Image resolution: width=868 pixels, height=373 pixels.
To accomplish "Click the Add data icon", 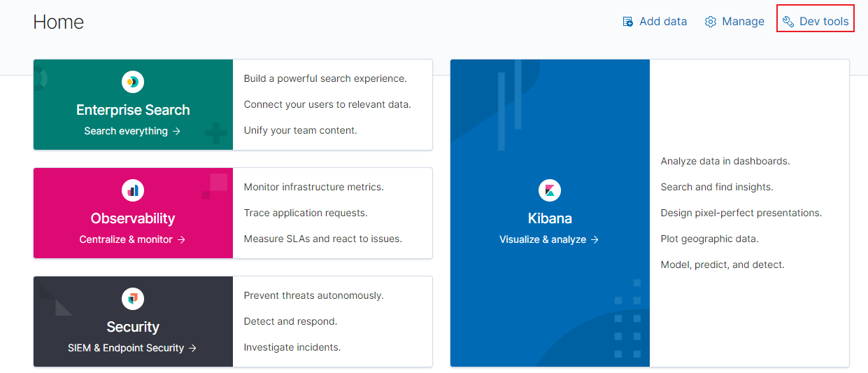I will tap(628, 22).
